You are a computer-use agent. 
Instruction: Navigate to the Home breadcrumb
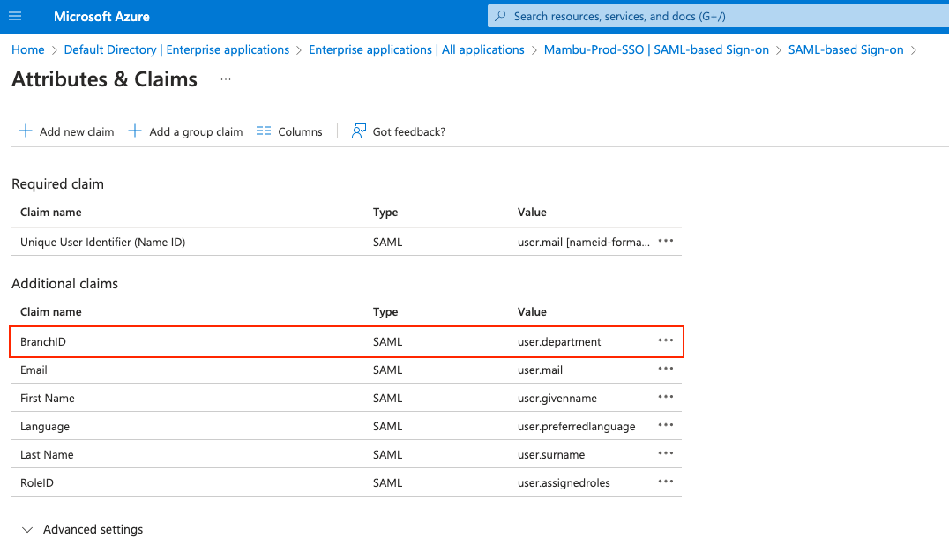pyautogui.click(x=27, y=49)
